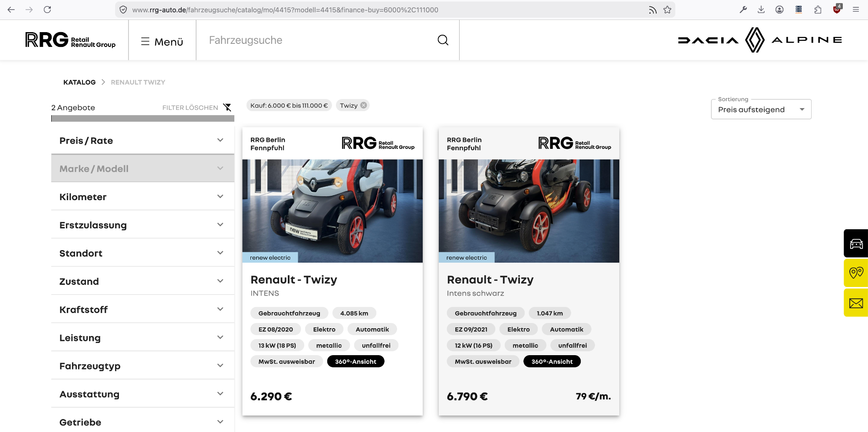Click the 6.790 € price

click(467, 396)
